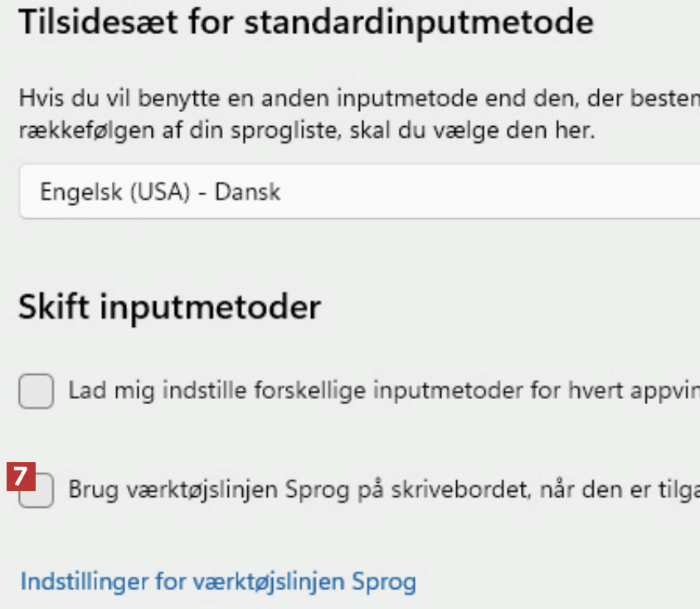The image size is (700, 609).
Task: Click the word "Indstillinger" in the blue link
Action: pos(86,581)
